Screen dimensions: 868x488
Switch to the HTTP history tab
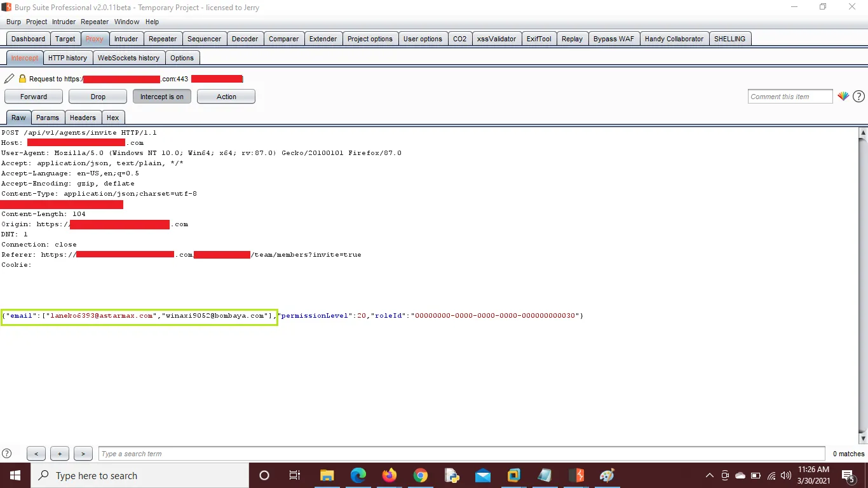67,58
